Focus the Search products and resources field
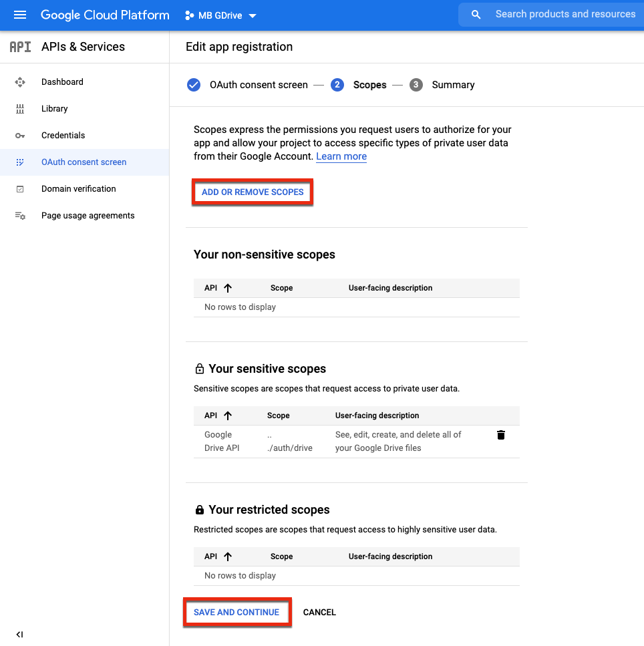The image size is (644, 646). 565,15
